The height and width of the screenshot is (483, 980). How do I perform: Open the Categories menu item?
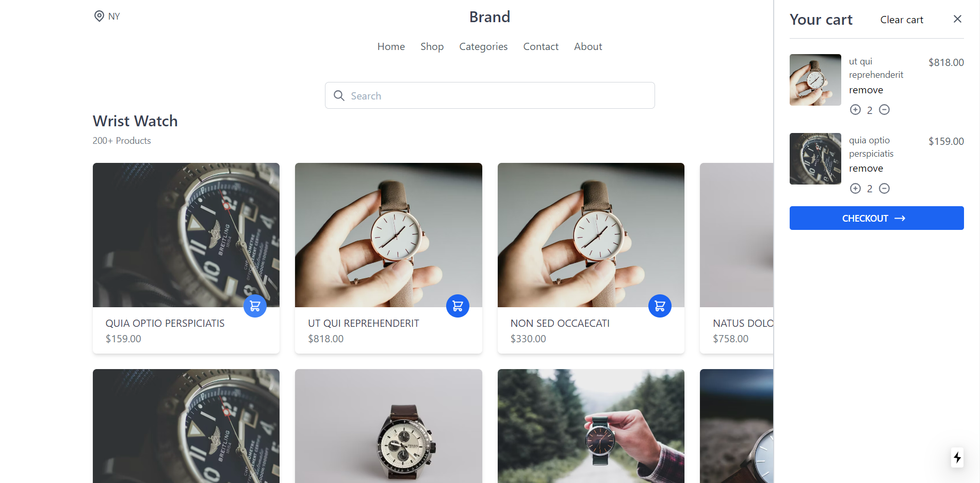[483, 46]
